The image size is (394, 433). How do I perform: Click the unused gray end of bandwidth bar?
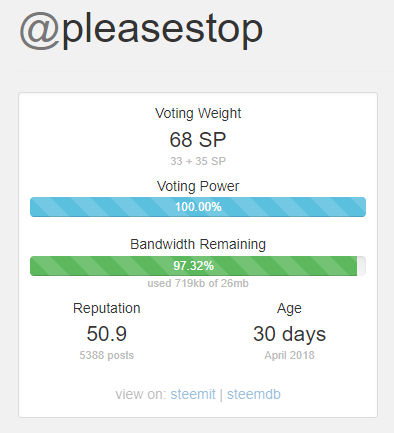coord(361,266)
